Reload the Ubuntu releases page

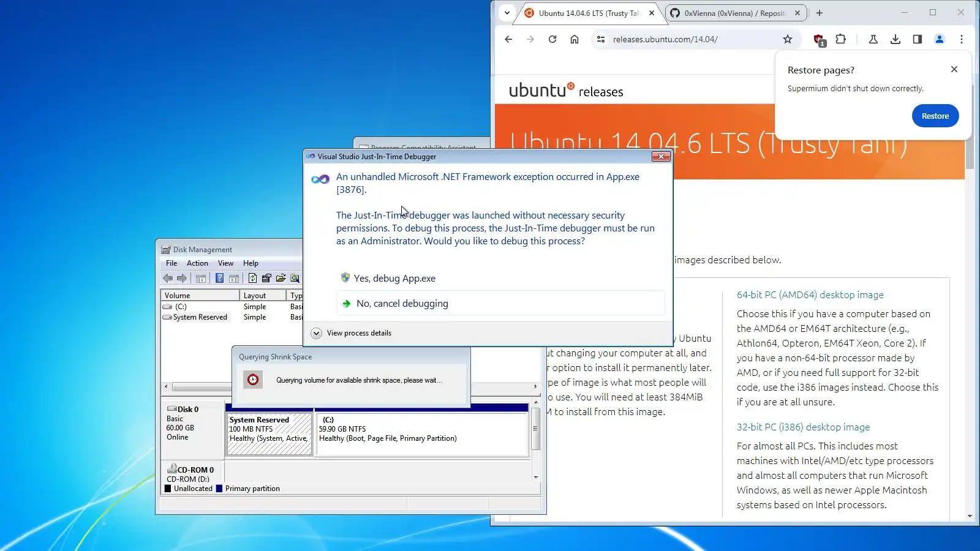pyautogui.click(x=552, y=39)
